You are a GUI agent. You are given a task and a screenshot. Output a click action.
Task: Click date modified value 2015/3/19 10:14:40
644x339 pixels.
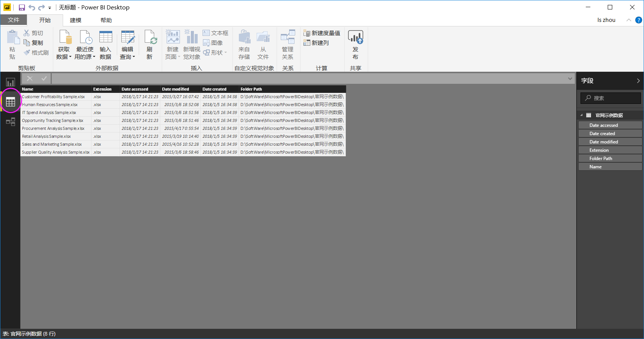tap(181, 137)
